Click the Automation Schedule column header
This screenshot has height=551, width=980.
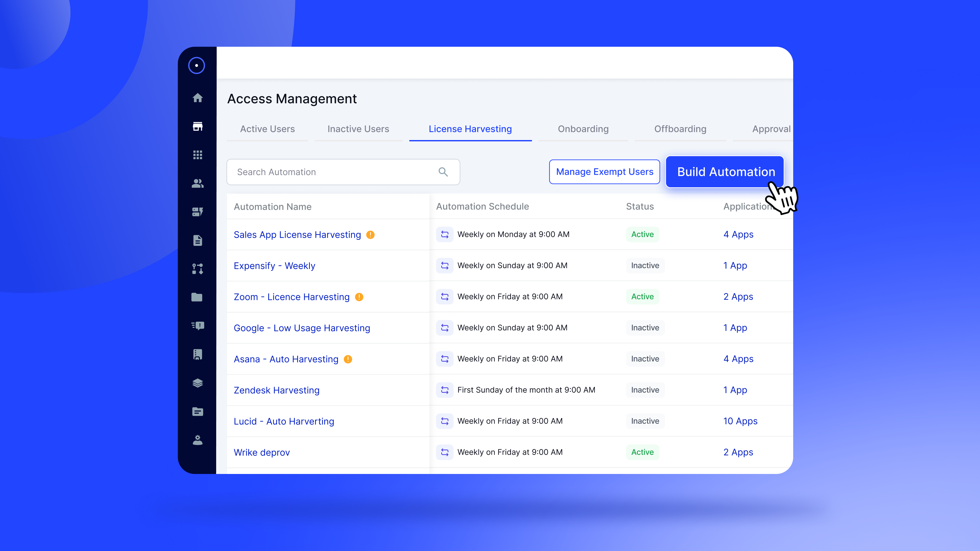click(482, 206)
